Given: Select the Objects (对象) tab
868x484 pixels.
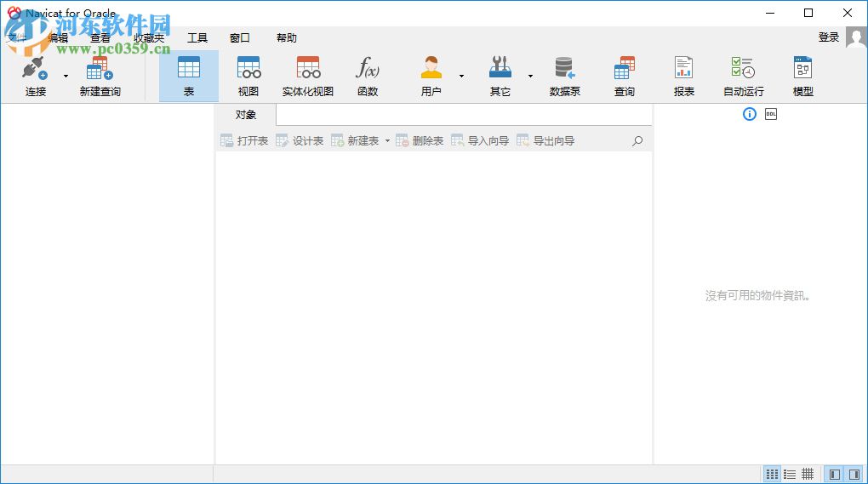Looking at the screenshot, I should coord(246,115).
